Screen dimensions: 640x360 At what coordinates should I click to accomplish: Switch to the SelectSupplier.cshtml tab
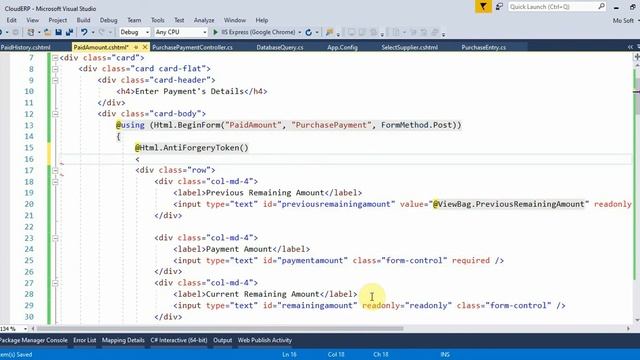click(409, 47)
